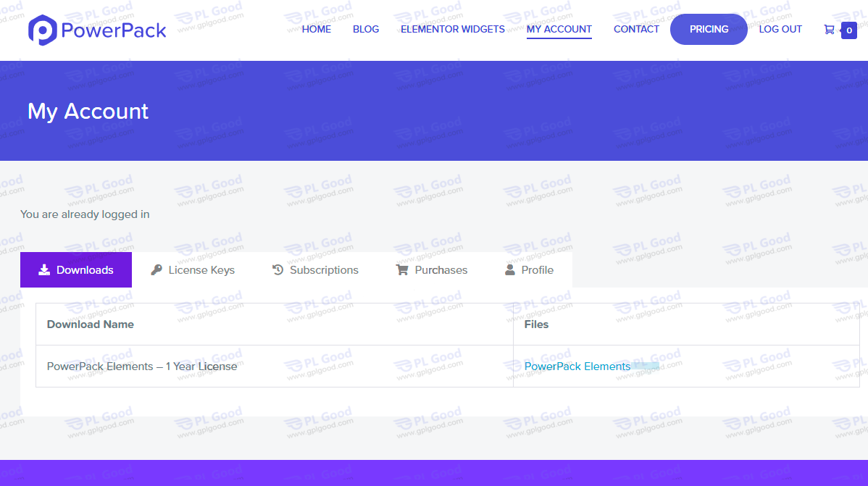868x486 pixels.
Task: Open the Subscriptions tab
Action: click(315, 270)
